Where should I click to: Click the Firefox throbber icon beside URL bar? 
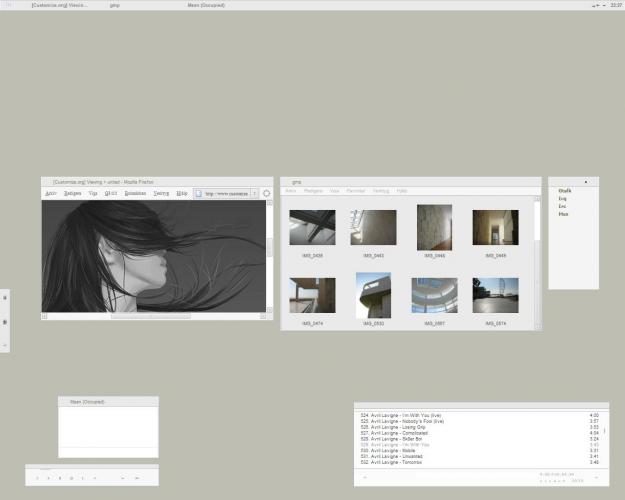pos(267,193)
